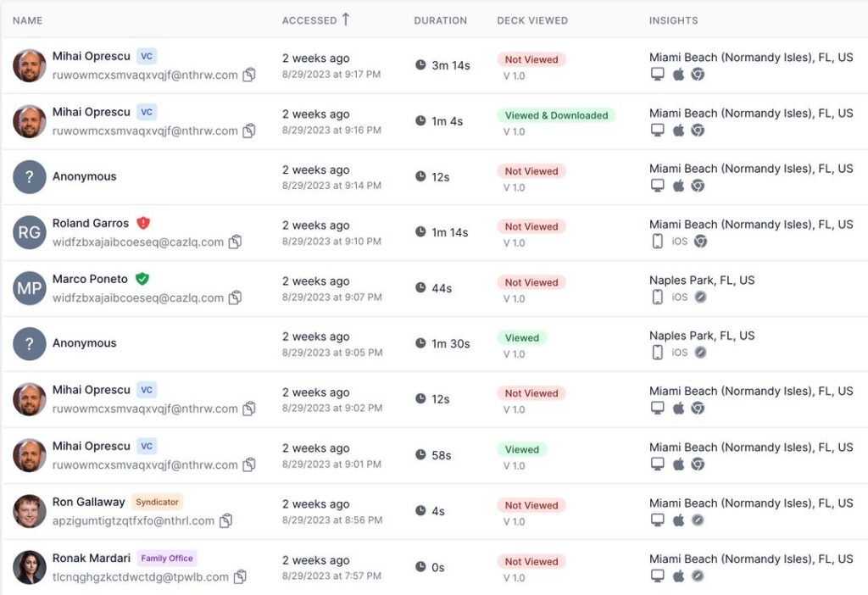Image resolution: width=868 pixels, height=595 pixels.
Task: Click the green verified shield beside Marco Poneto
Action: (x=142, y=279)
